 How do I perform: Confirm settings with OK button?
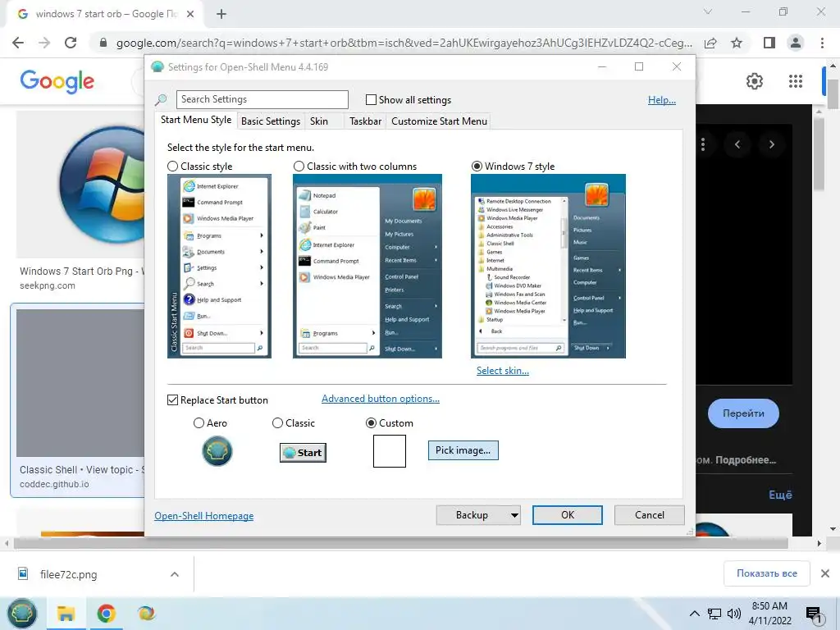click(568, 515)
